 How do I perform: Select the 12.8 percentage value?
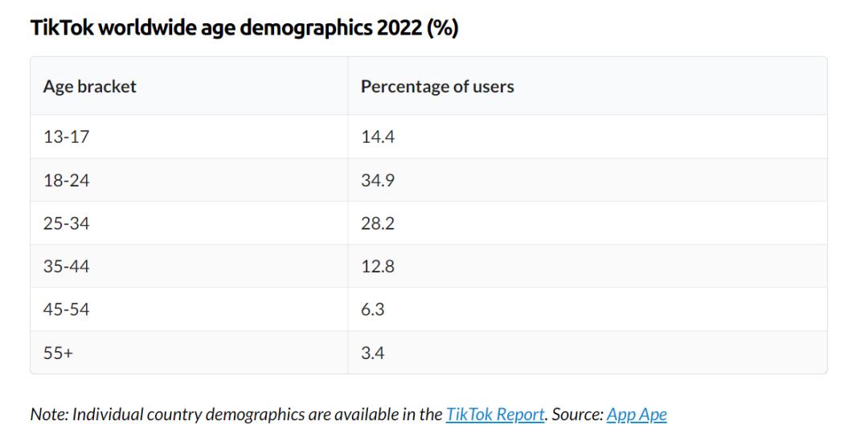pyautogui.click(x=378, y=267)
